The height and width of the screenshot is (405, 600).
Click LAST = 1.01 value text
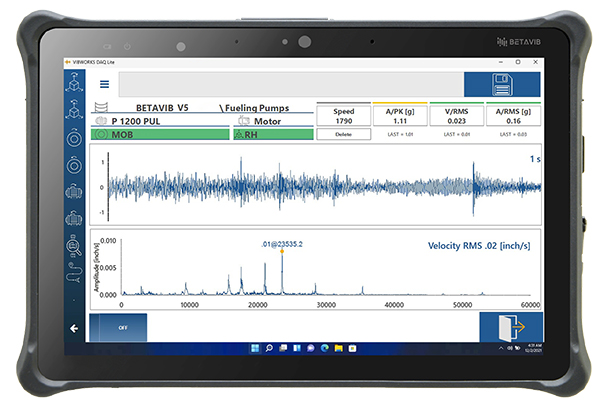click(400, 134)
